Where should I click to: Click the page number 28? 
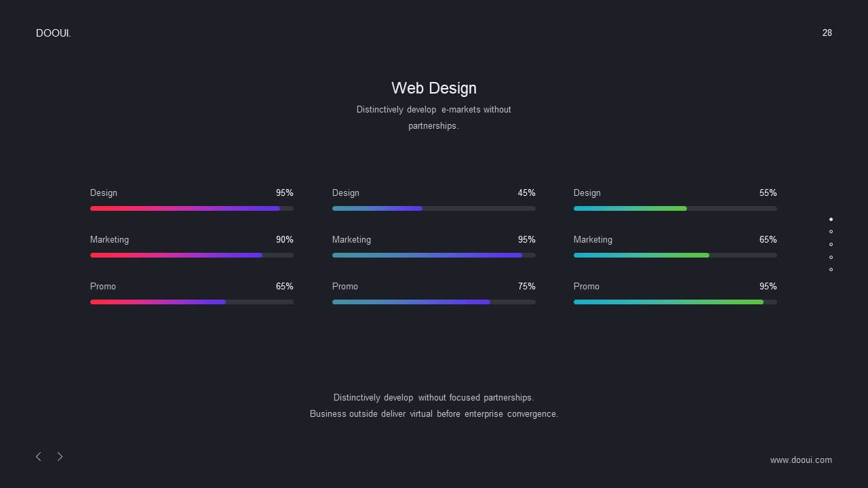pyautogui.click(x=827, y=33)
